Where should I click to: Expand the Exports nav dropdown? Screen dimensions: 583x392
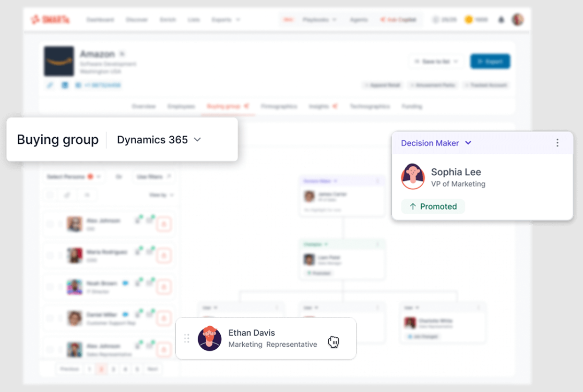point(225,20)
